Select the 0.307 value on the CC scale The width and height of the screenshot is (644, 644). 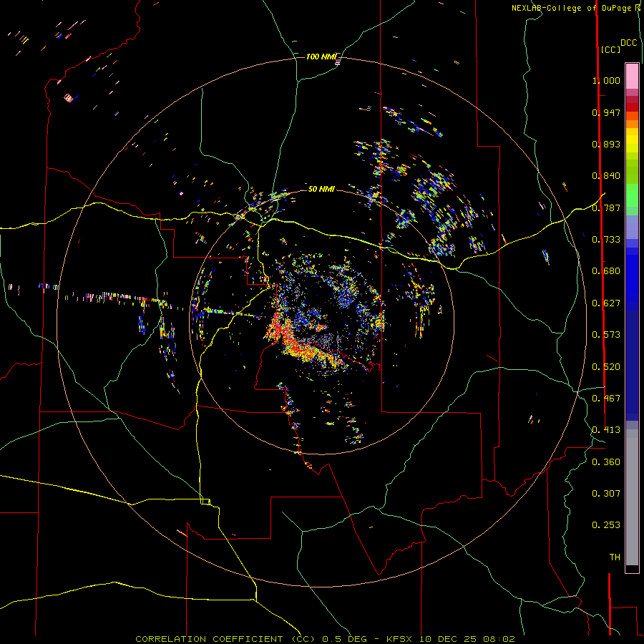[606, 493]
